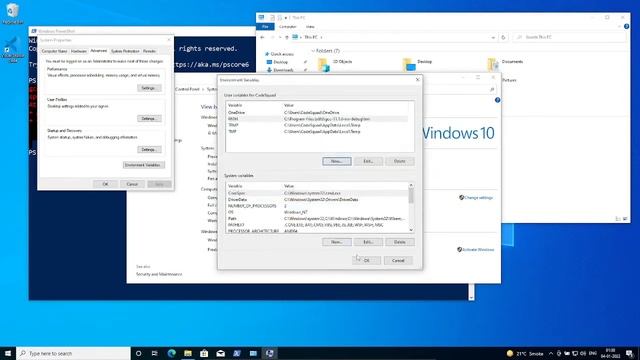Click Cancel in Environment Variables dialog
The image size is (640, 360).
tap(398, 260)
